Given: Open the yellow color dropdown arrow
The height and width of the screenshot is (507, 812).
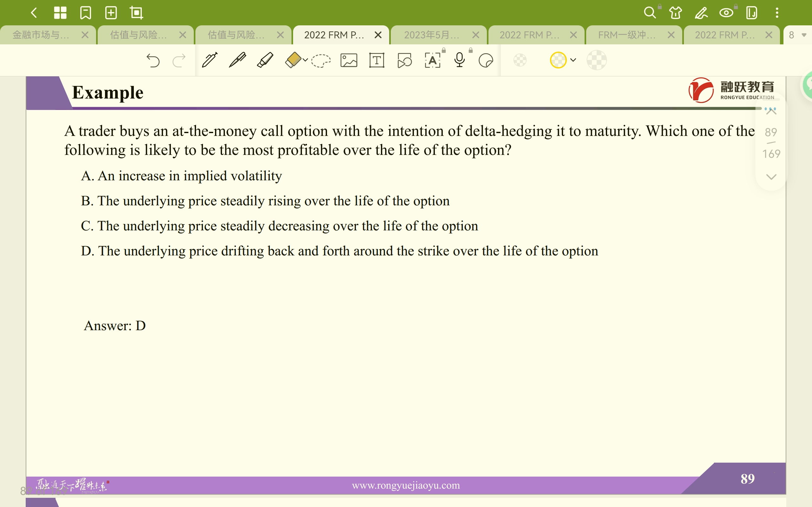Looking at the screenshot, I should (573, 60).
